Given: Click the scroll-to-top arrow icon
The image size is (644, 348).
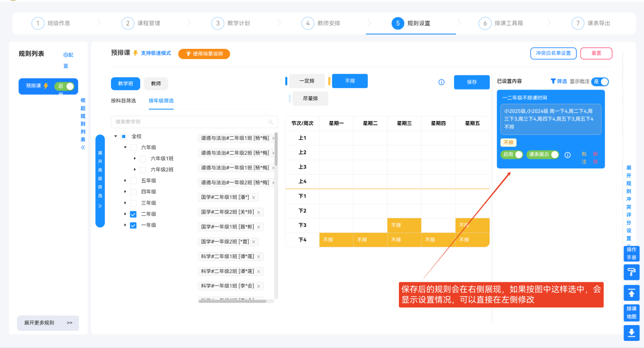Looking at the screenshot, I should click(x=631, y=293).
